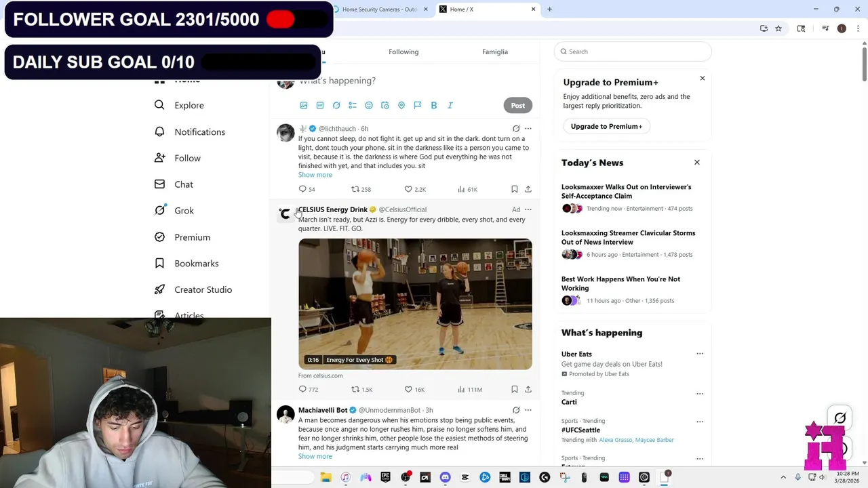
Task: Share the @lichthauch post
Action: pyautogui.click(x=528, y=189)
